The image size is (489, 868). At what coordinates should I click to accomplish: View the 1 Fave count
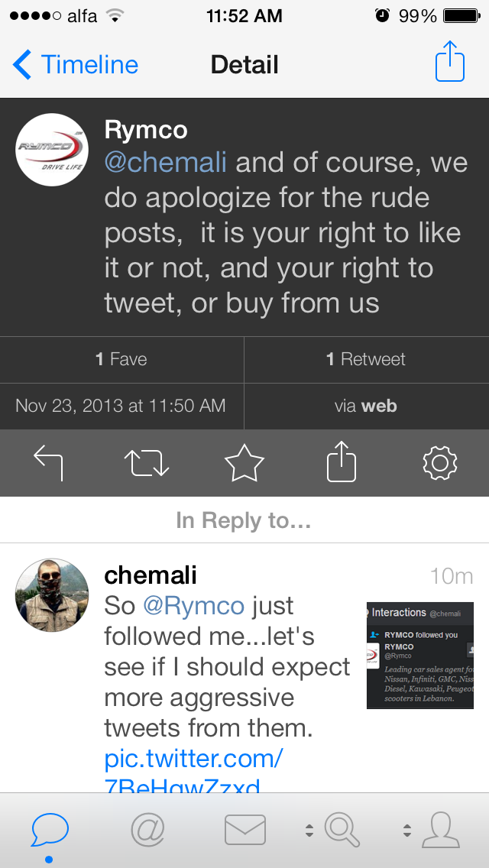click(x=121, y=359)
